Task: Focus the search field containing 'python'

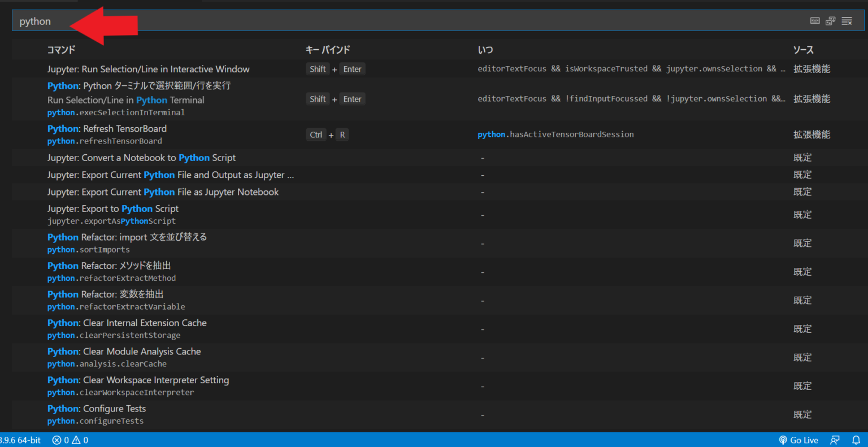Action: (396, 21)
